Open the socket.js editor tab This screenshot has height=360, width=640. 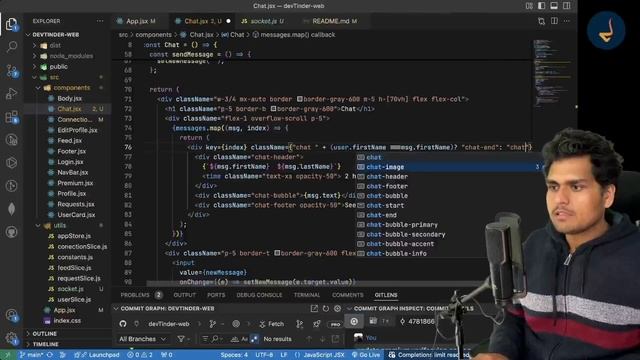point(262,21)
